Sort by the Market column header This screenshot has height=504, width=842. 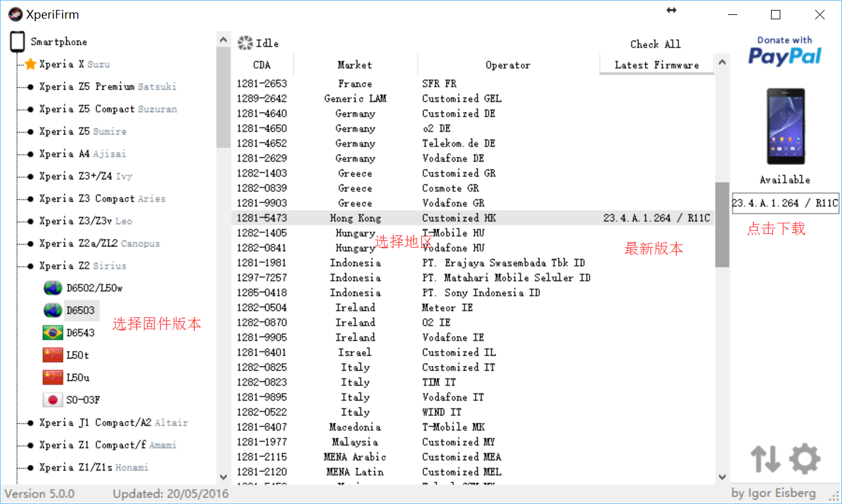[355, 65]
